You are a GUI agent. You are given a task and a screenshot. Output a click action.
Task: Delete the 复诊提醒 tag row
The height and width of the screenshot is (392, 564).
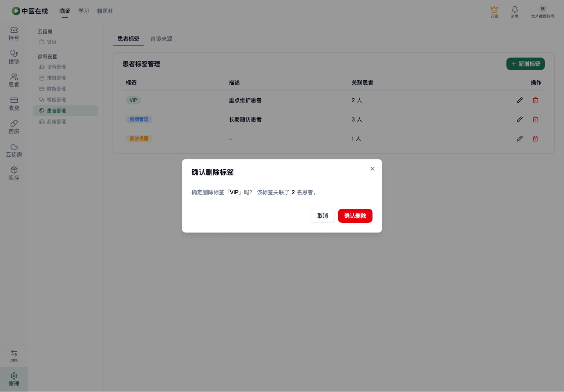[x=535, y=139]
